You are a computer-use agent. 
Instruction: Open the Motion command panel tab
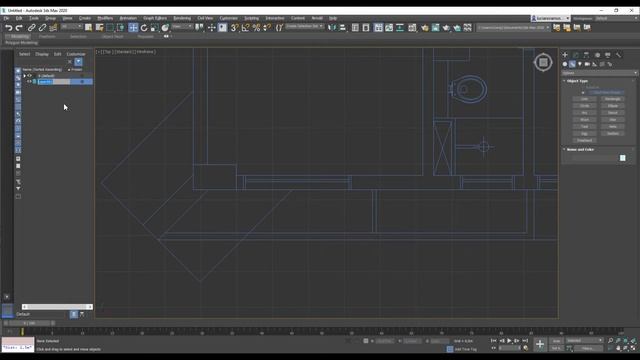(x=597, y=55)
